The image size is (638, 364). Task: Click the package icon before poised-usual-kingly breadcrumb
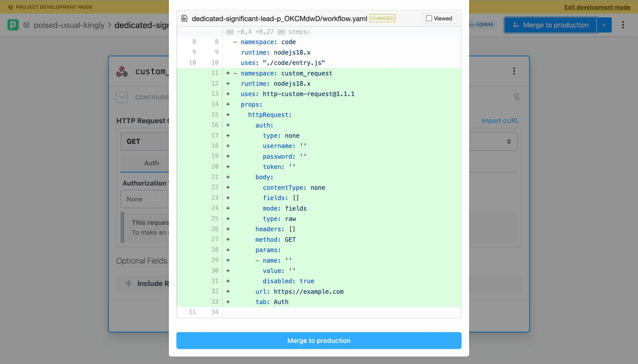point(27,25)
